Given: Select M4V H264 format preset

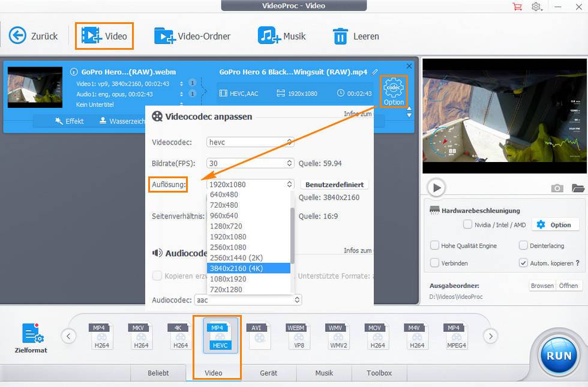Looking at the screenshot, I should (416, 337).
